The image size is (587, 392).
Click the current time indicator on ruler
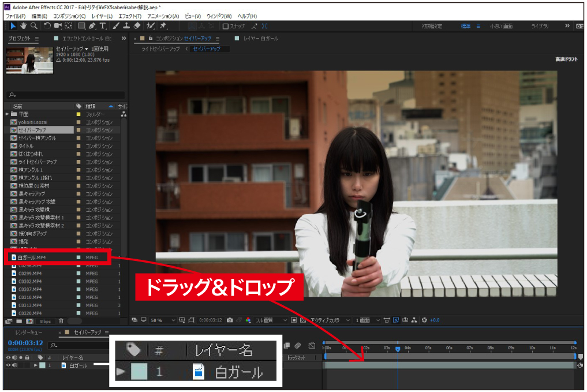pos(398,349)
